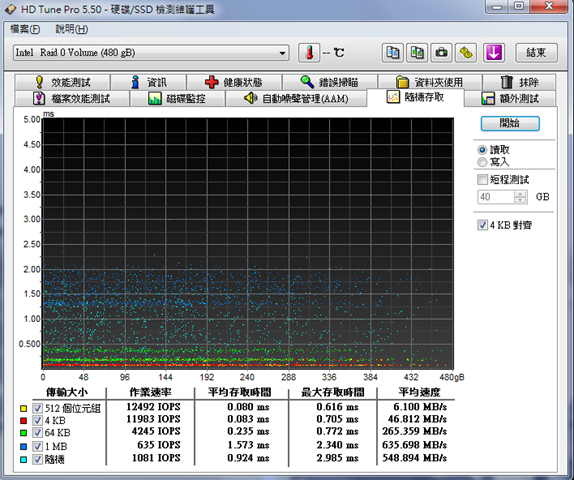574x480 pixels.
Task: Click the 40 GB short stroke input field
Action: (496, 197)
